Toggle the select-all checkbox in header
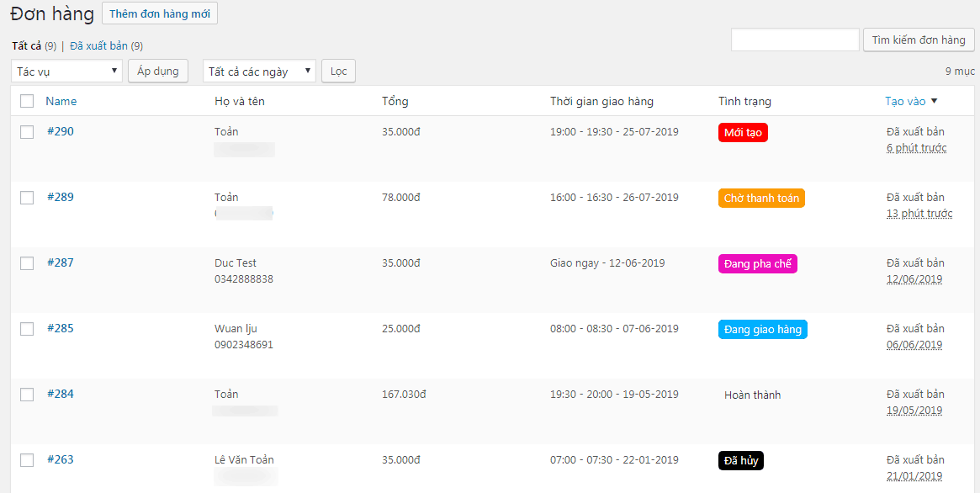This screenshot has height=493, width=980. [27, 101]
